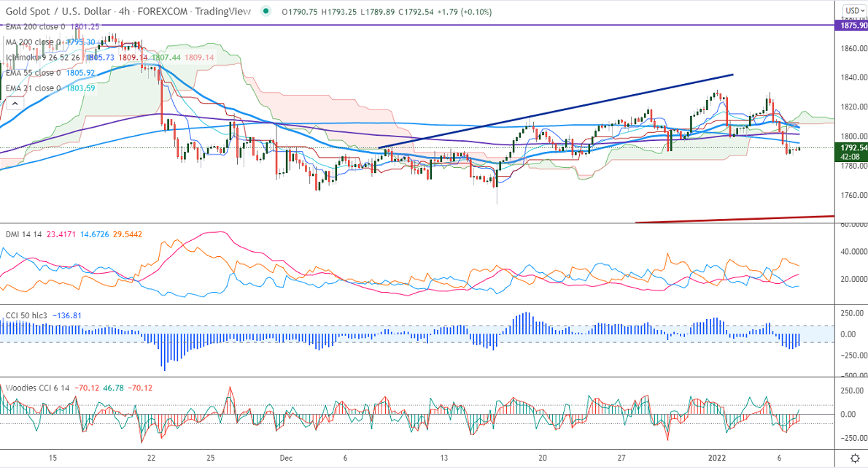This screenshot has width=868, height=473.
Task: Click the 20 date label on time axis
Action: tap(543, 458)
